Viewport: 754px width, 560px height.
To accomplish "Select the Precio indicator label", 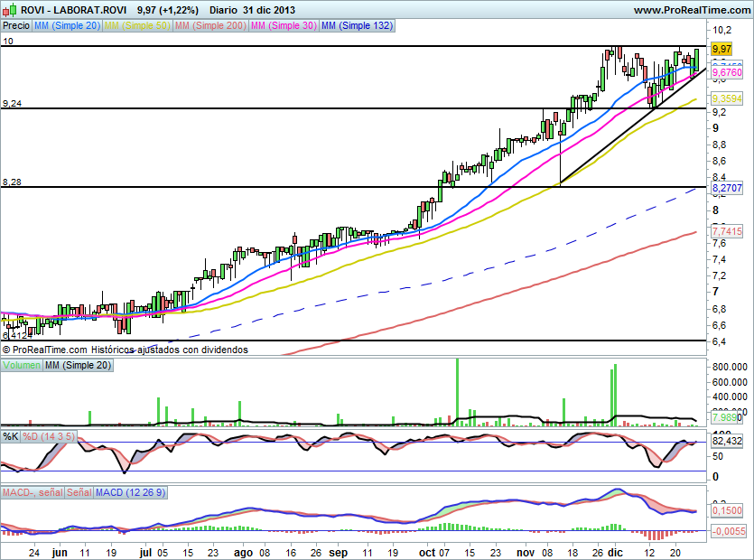I will [x=15, y=26].
